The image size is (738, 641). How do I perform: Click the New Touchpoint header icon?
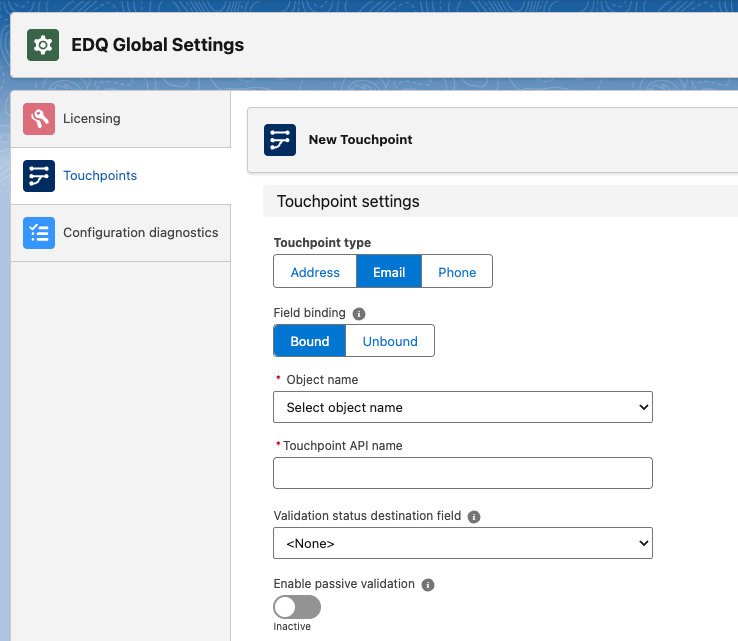pyautogui.click(x=280, y=140)
